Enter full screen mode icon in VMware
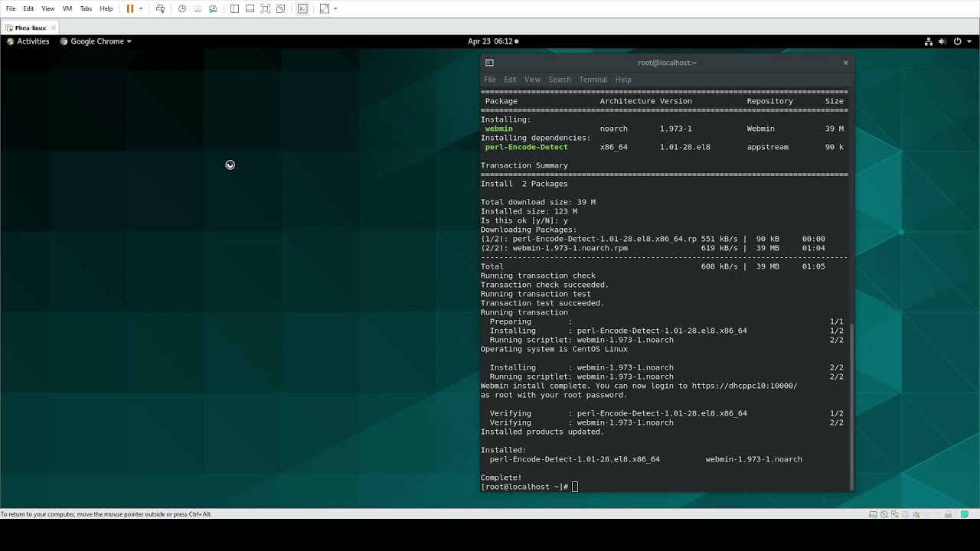Viewport: 980px width, 551px height. click(266, 8)
